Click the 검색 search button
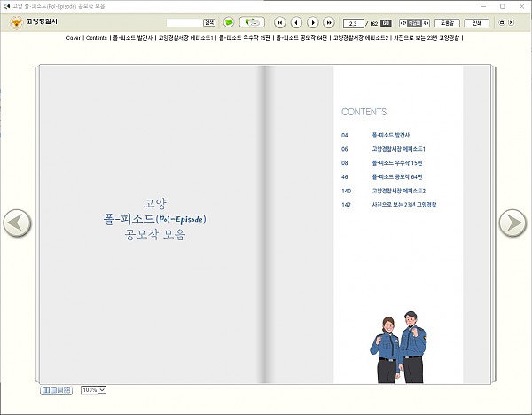 pyautogui.click(x=209, y=23)
